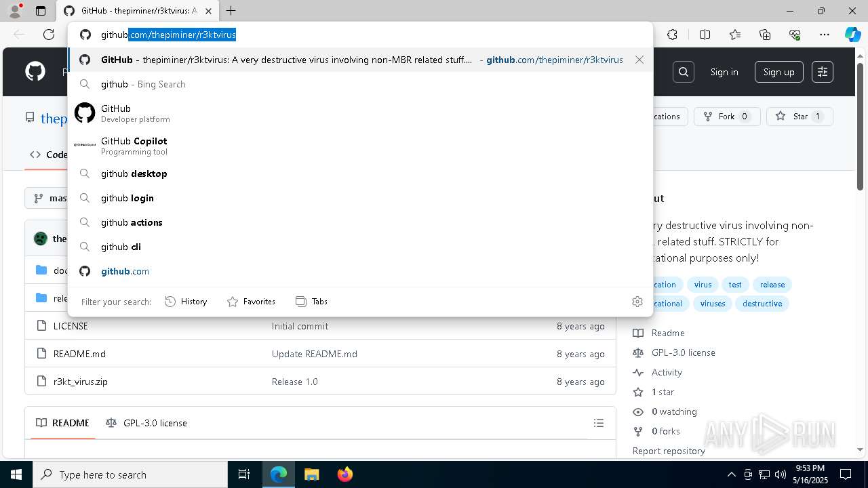Viewport: 868px width, 488px height.
Task: Star the repository
Action: tap(800, 117)
